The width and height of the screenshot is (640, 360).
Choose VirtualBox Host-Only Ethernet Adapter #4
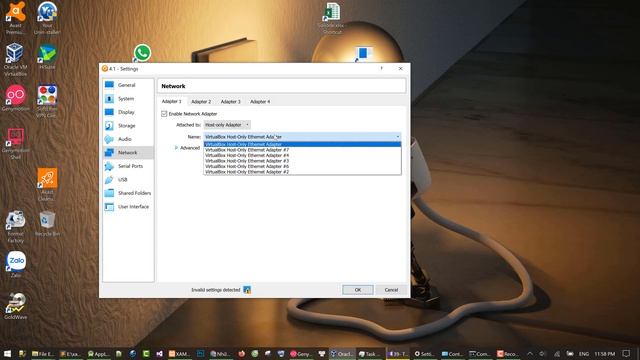click(302, 156)
